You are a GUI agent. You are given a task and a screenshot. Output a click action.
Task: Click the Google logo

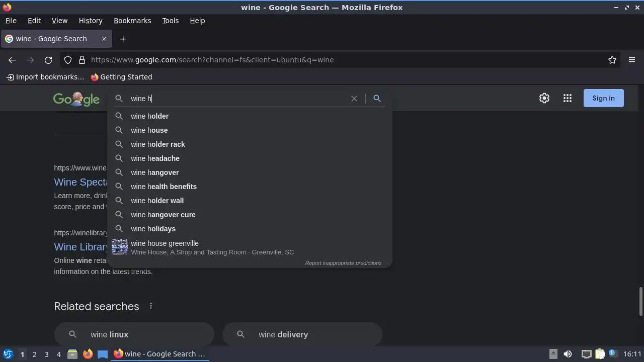[x=76, y=99]
